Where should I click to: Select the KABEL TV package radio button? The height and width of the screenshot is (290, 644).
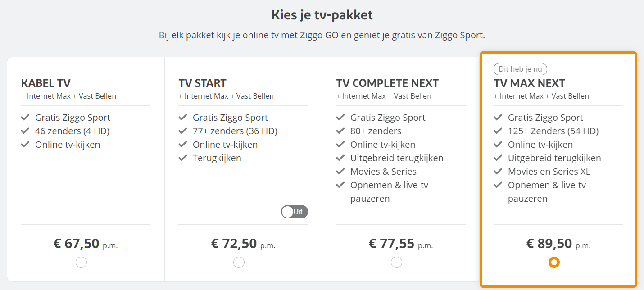point(81,262)
